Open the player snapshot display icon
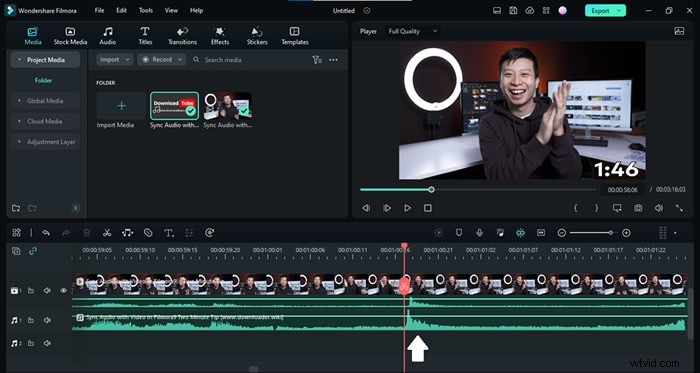Viewport: 700px width, 373px height. 679,31
